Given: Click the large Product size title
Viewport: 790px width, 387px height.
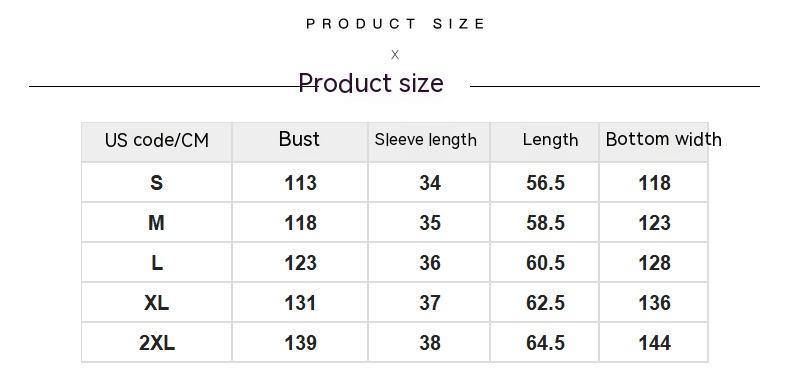Looking at the screenshot, I should click(371, 83).
